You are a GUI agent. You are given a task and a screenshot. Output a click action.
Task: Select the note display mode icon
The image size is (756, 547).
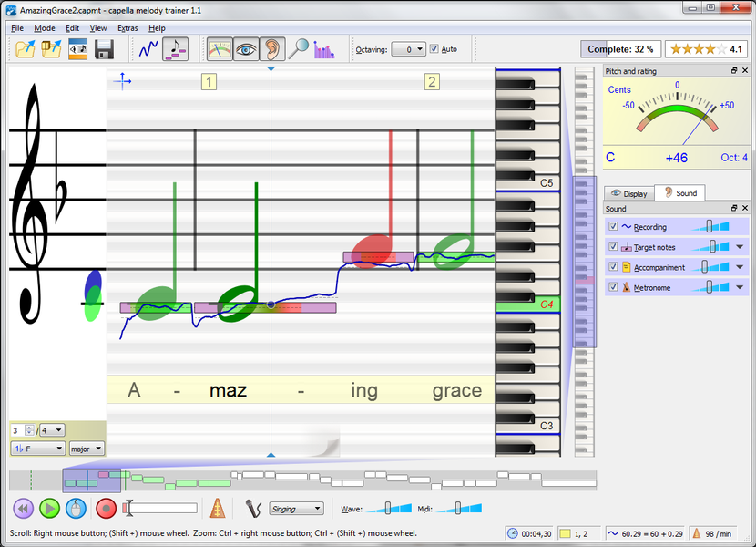tap(175, 48)
